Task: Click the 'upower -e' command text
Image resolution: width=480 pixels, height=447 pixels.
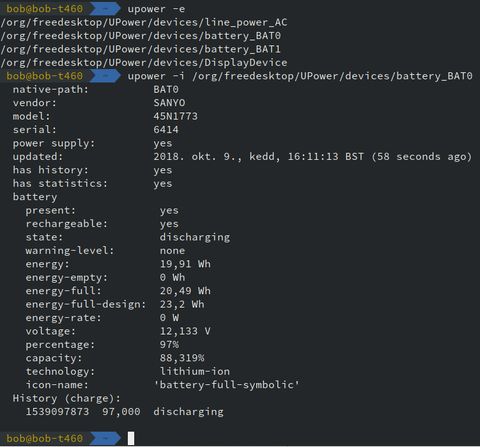Action: [x=156, y=9]
